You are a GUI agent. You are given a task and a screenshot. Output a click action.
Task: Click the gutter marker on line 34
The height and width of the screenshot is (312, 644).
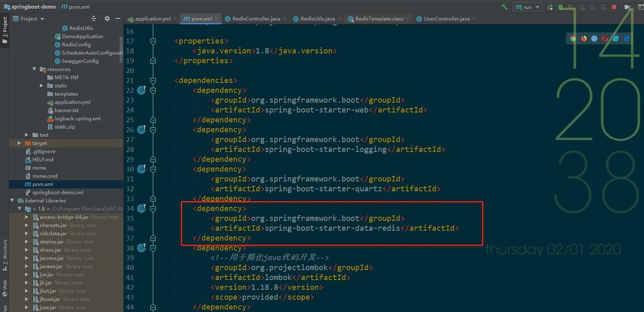click(141, 208)
